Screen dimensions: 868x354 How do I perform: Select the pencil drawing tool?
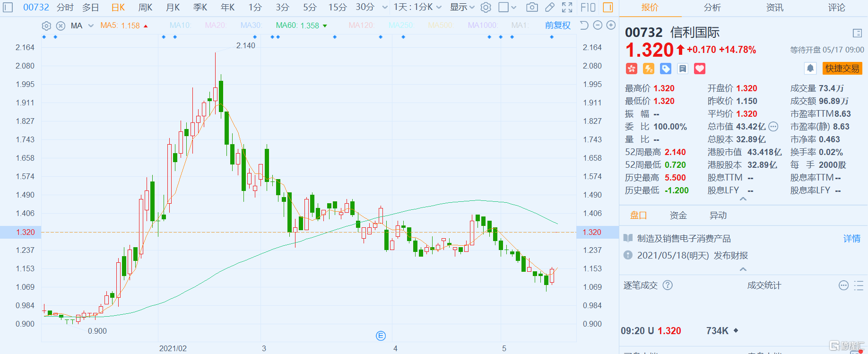point(549,7)
